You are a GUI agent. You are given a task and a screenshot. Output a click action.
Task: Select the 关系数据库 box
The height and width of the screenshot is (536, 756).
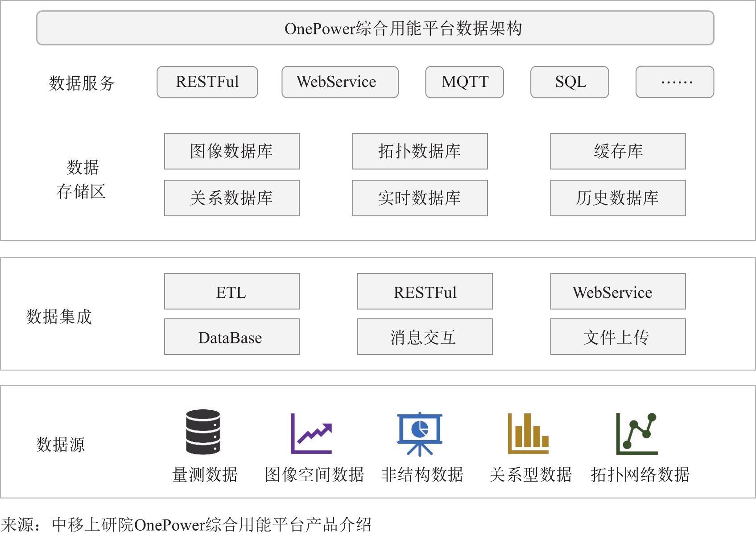pos(231,198)
